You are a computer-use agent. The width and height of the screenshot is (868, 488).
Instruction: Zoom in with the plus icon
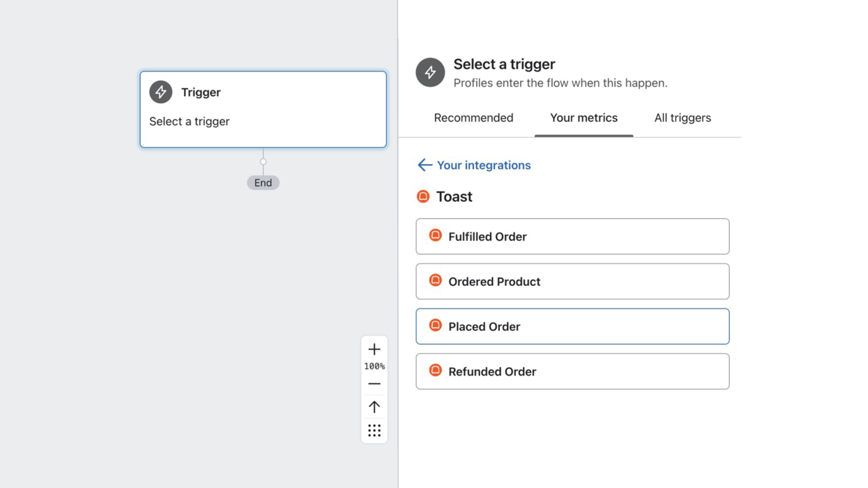[x=374, y=349]
